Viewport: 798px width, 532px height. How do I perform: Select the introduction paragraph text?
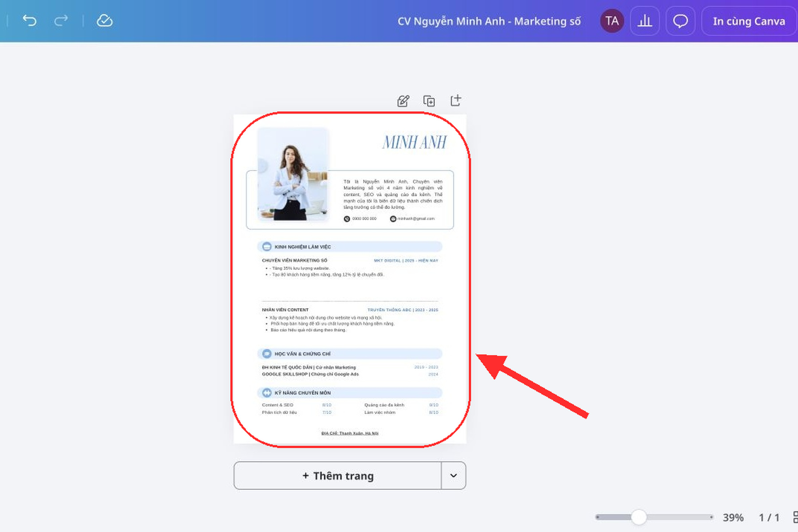(x=393, y=194)
